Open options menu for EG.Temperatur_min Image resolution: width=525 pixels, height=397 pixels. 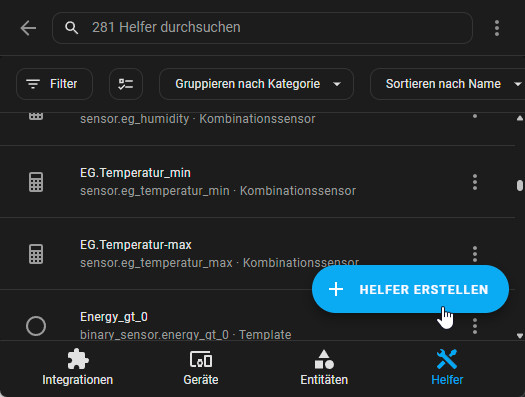click(x=475, y=182)
